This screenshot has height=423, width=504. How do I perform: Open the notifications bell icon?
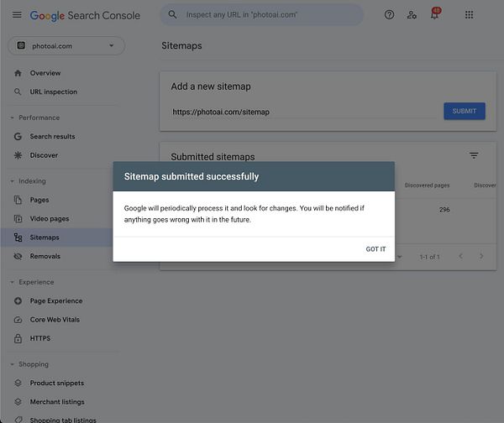(435, 14)
